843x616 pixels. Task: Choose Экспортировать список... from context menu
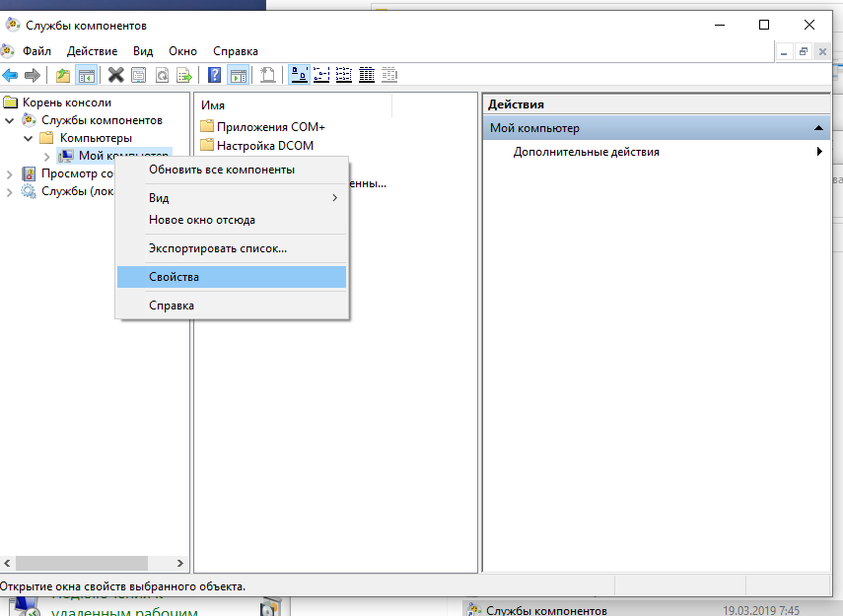click(217, 248)
